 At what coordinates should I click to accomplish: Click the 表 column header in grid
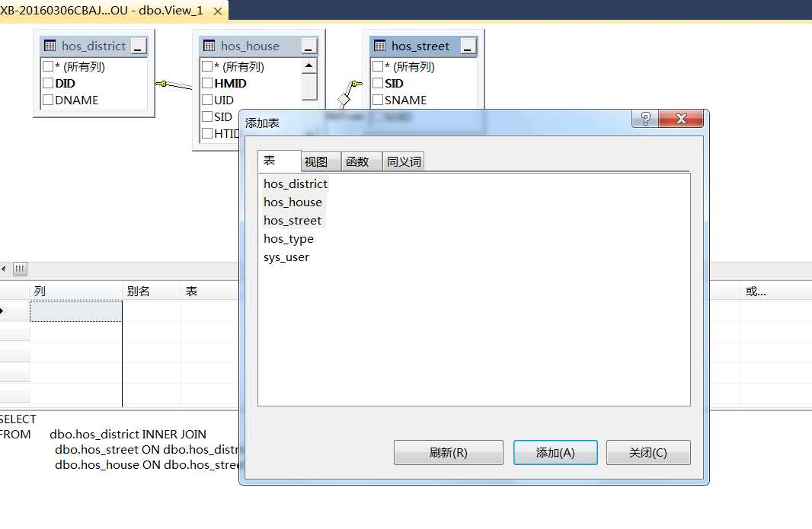click(209, 291)
